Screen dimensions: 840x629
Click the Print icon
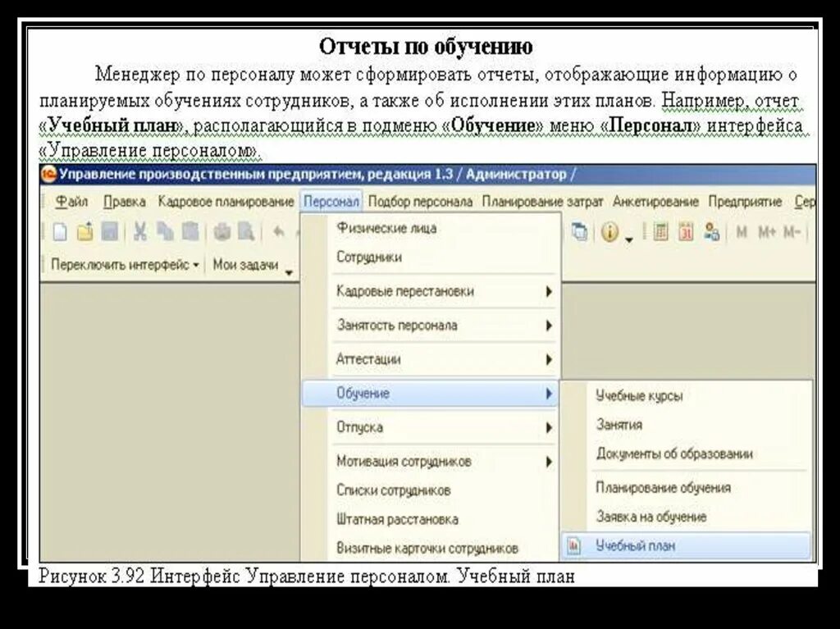(x=221, y=232)
